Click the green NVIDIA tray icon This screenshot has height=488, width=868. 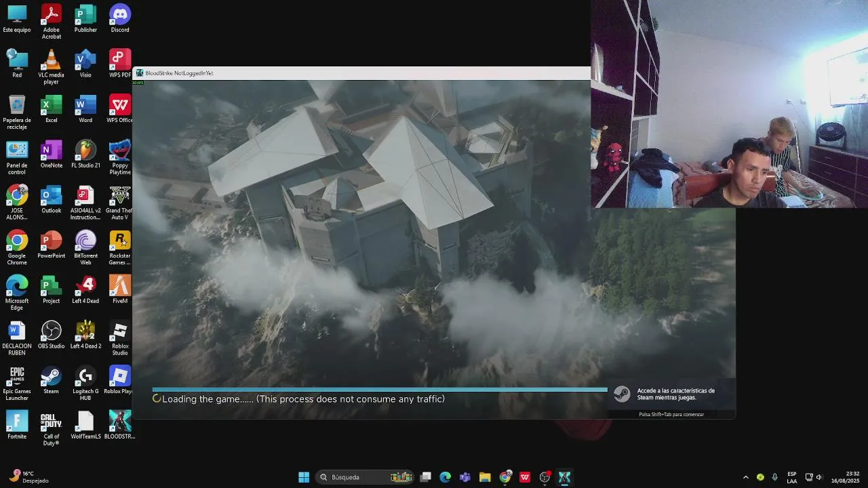[x=760, y=477]
